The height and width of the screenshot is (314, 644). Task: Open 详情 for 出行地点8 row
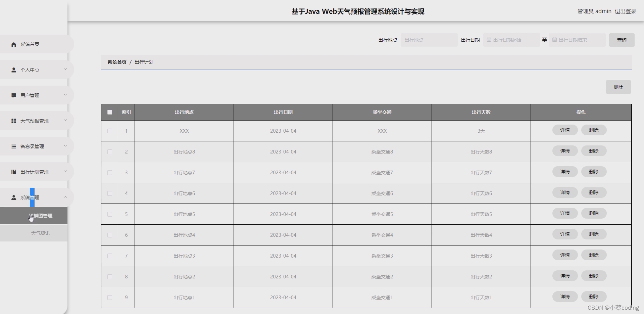pyautogui.click(x=565, y=151)
